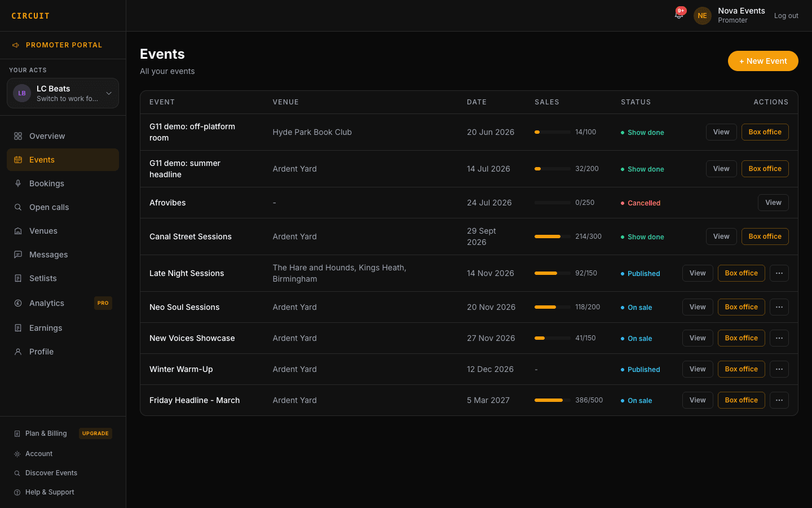Open the Bookings section
The height and width of the screenshot is (508, 812).
coord(63,183)
